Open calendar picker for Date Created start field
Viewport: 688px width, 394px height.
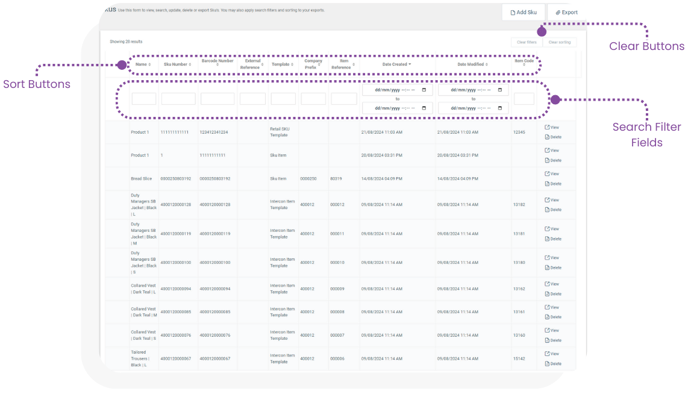point(424,90)
